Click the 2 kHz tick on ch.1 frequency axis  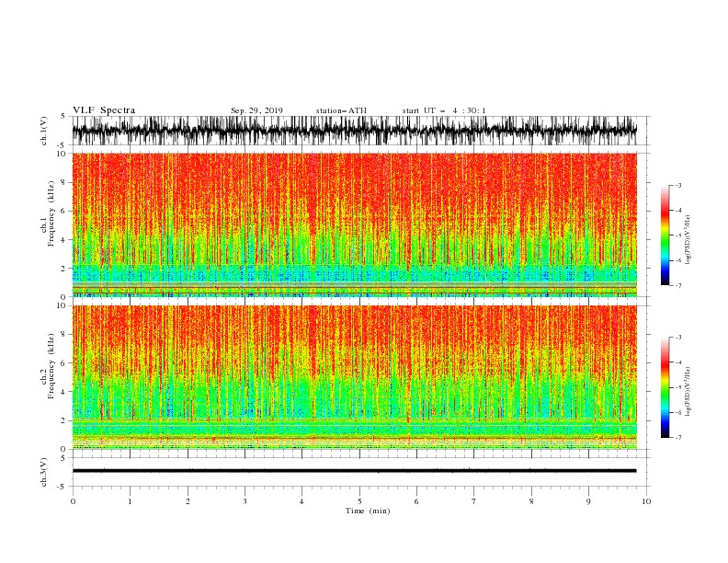click(64, 269)
